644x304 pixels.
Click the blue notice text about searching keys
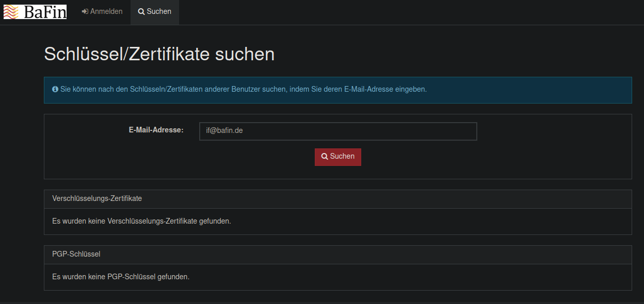244,89
